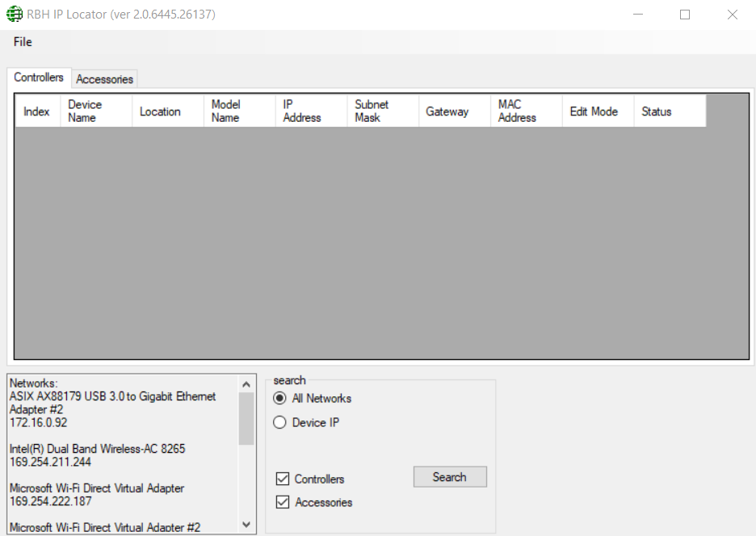Click ASIX AX88179 USB 3.0 adapter entry
Image resolution: width=756 pixels, height=536 pixels.
tap(113, 403)
